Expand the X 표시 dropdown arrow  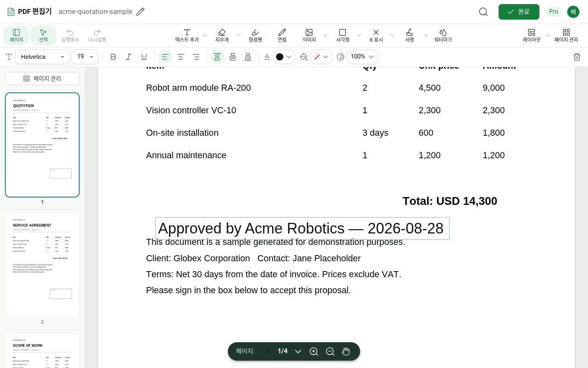(x=392, y=36)
